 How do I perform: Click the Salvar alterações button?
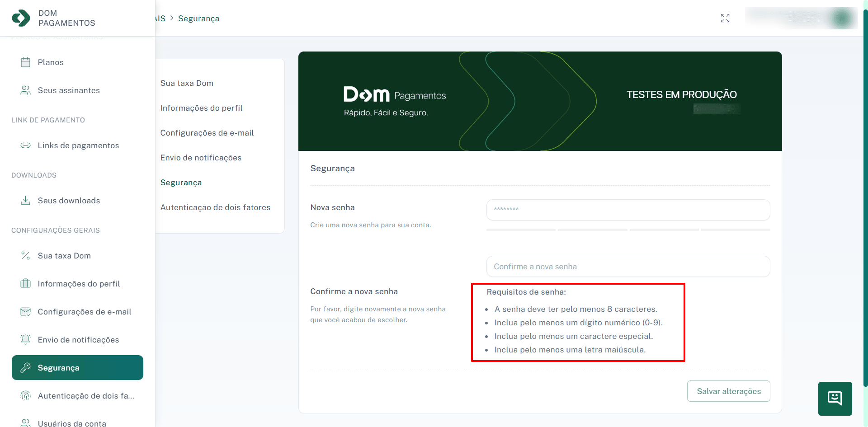728,391
